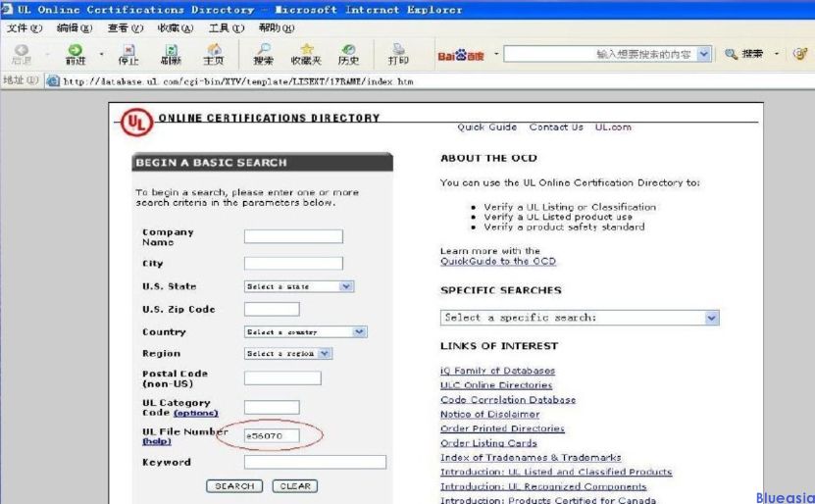
Task: Click the Company Name input field
Action: point(293,236)
